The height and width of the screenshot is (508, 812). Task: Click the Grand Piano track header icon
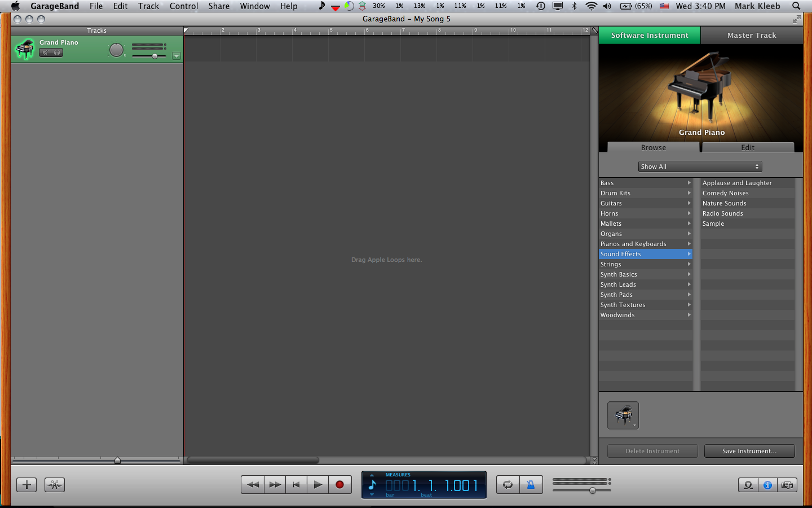click(25, 49)
